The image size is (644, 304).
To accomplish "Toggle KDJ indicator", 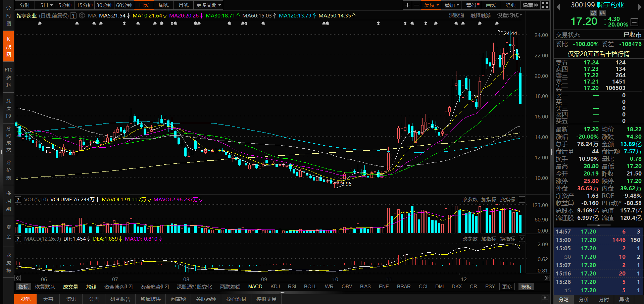I will (x=275, y=287).
